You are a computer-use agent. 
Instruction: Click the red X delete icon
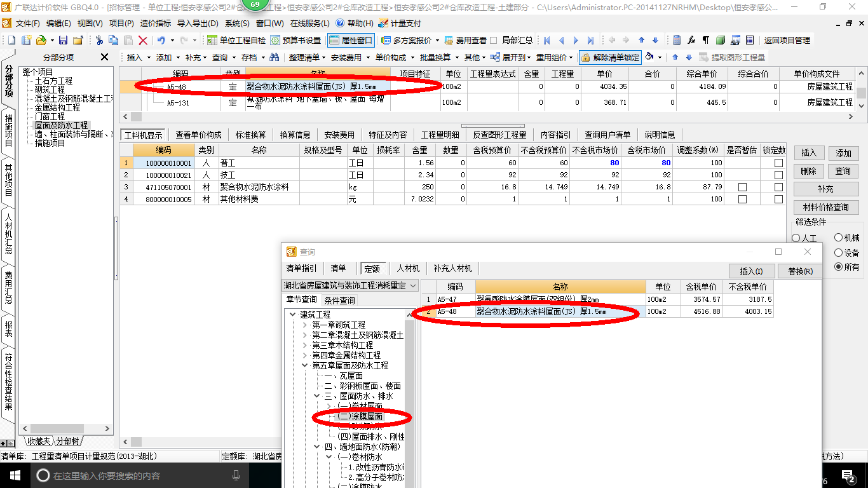(x=143, y=40)
